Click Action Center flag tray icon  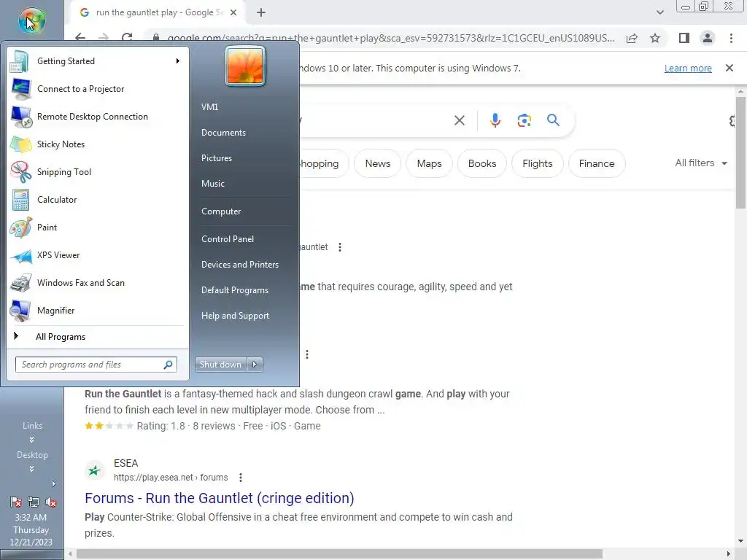click(x=16, y=502)
